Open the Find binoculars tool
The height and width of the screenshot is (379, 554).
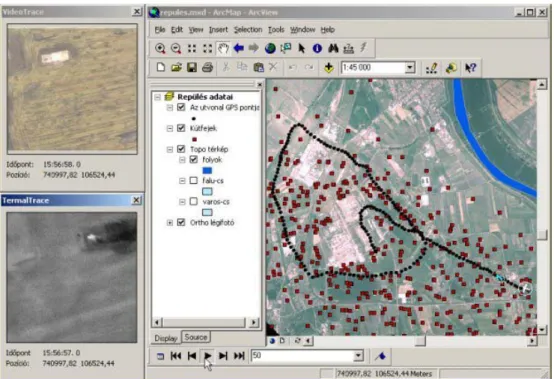tap(333, 48)
